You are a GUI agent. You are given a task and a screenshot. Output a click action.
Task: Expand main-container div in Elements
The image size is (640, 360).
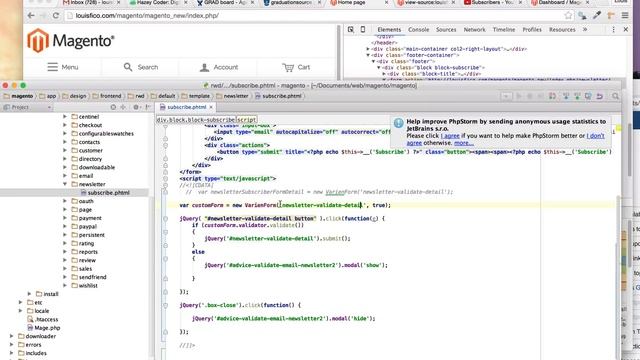[368, 49]
